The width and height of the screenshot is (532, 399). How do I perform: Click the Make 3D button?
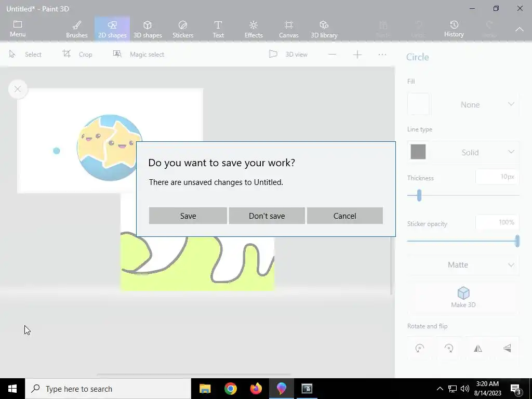pos(463,297)
